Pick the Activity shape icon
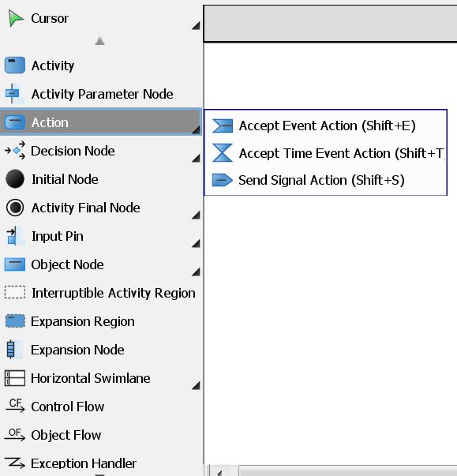Screen dimensions: 457x476 pos(15,66)
